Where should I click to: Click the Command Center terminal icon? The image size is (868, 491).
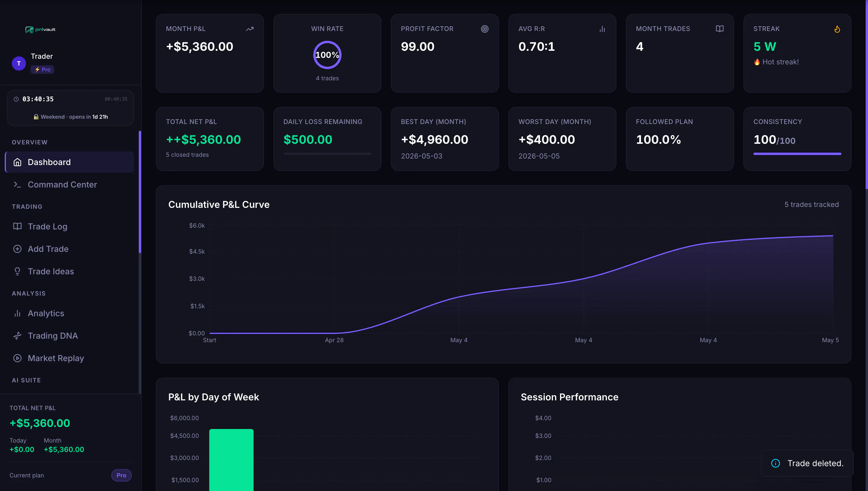tap(17, 185)
